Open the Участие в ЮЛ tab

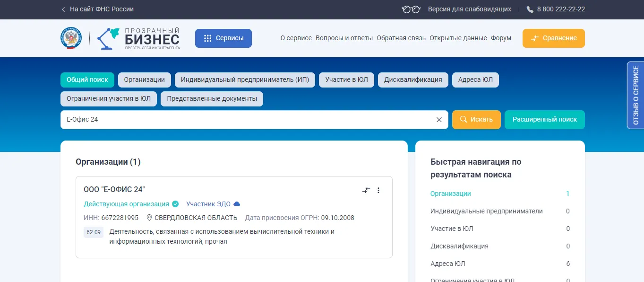pos(347,80)
